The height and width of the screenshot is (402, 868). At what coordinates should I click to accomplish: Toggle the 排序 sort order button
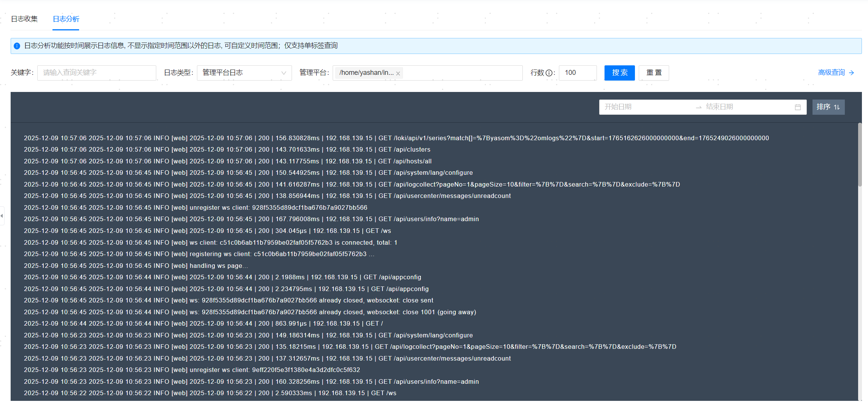pyautogui.click(x=828, y=107)
